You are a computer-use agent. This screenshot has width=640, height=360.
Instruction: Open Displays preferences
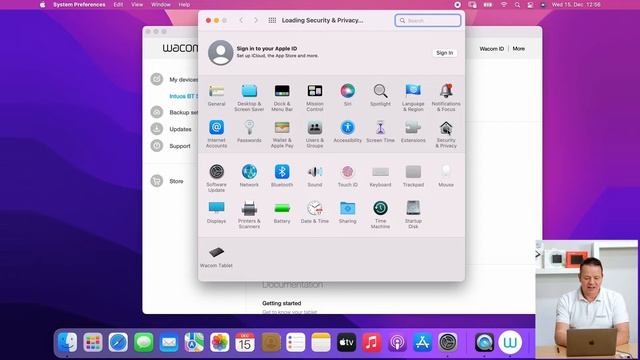point(216,212)
